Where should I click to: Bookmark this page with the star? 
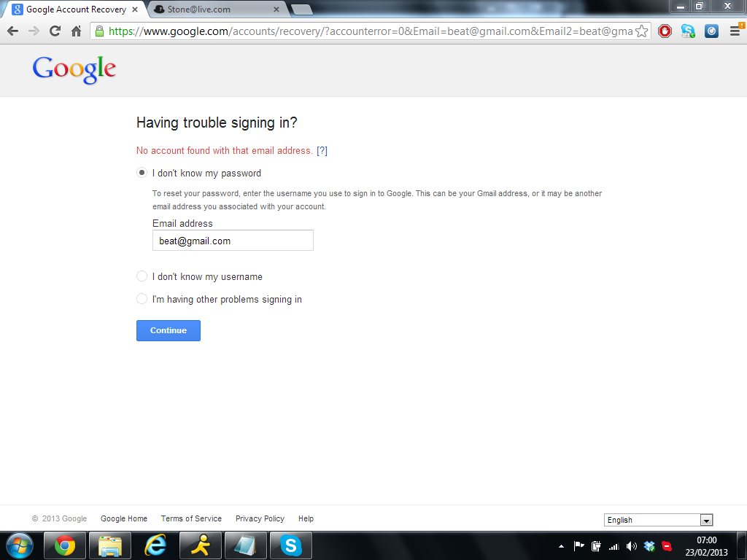tap(642, 31)
